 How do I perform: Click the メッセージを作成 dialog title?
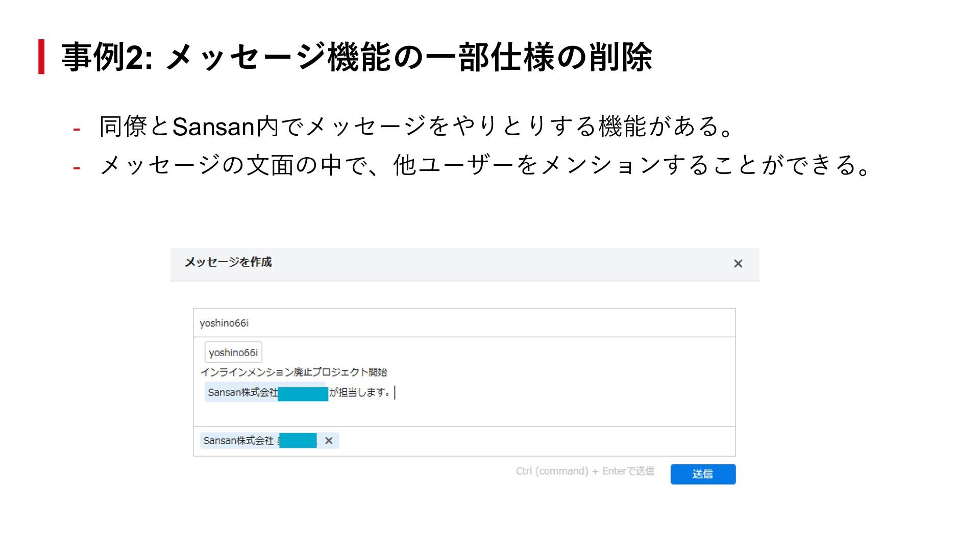point(228,262)
